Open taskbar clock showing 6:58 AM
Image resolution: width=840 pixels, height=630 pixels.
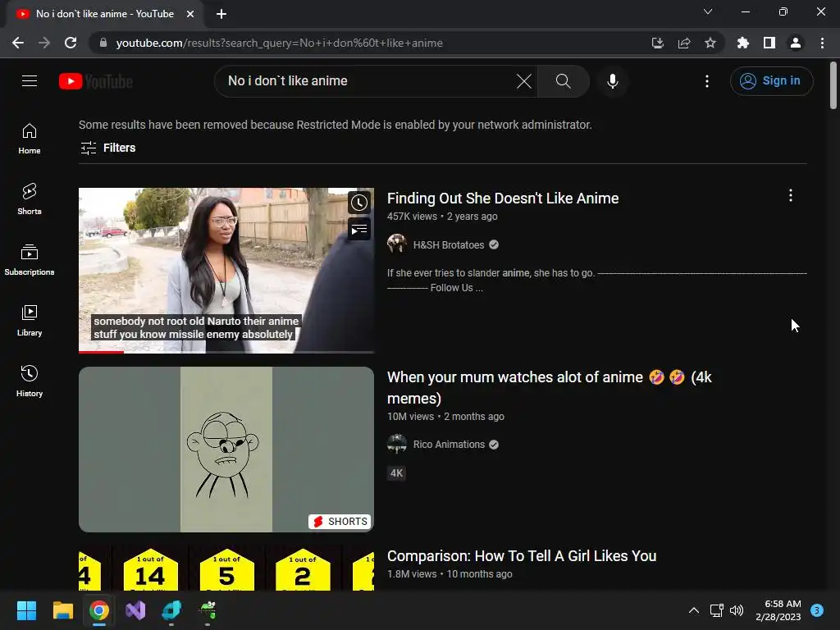778,610
